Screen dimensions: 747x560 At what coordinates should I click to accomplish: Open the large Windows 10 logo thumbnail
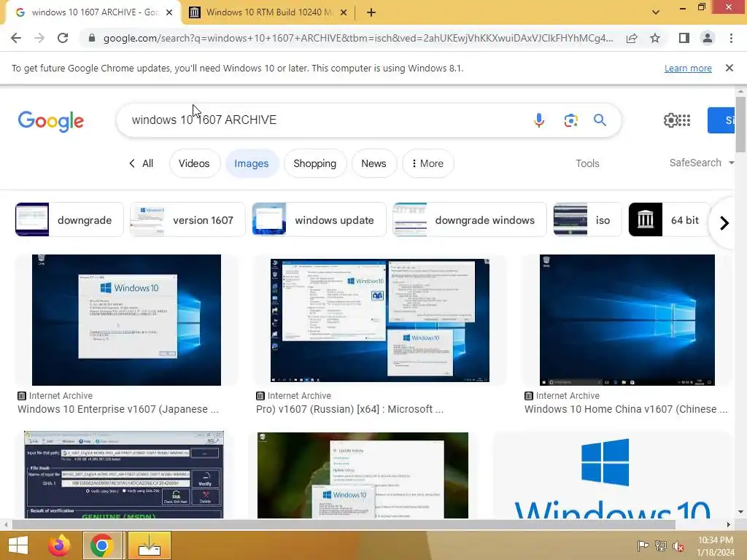[x=612, y=476]
